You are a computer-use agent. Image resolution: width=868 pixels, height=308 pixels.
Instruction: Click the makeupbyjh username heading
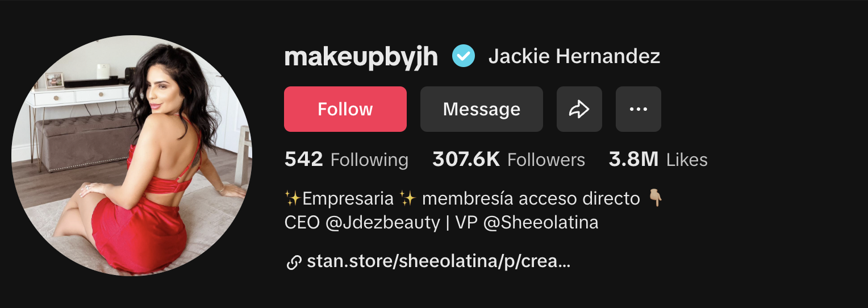tap(361, 57)
